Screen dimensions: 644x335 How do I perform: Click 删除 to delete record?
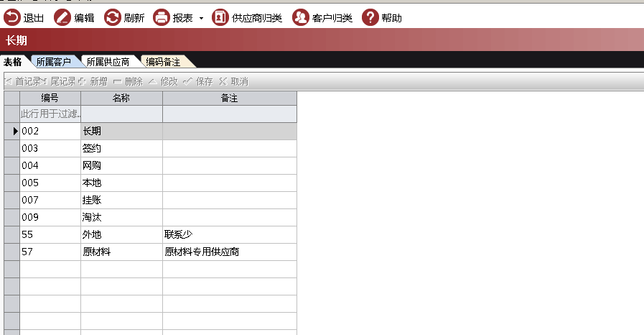click(x=128, y=81)
